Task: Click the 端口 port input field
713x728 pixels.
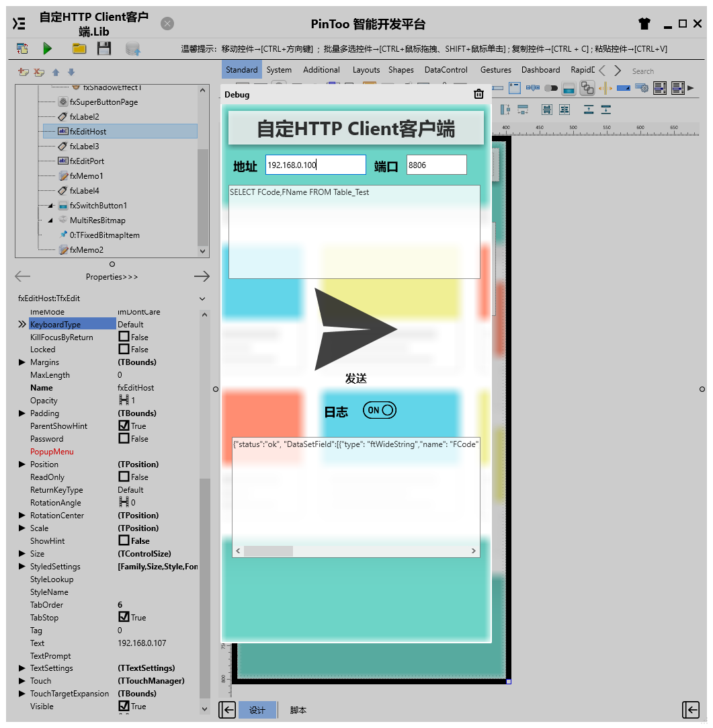Action: click(436, 165)
